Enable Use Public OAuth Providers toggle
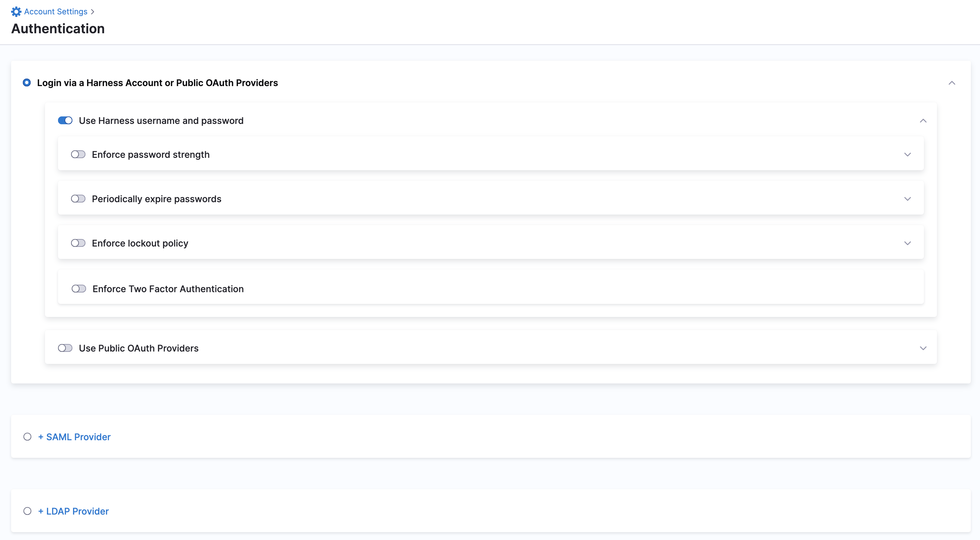 [65, 348]
